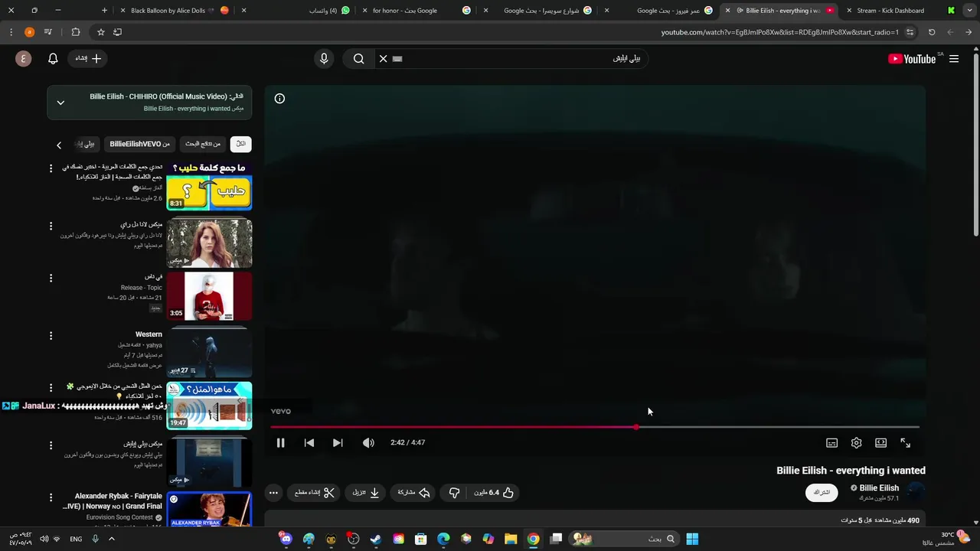Open Discord from the taskbar
980x551 pixels.
tap(286, 539)
